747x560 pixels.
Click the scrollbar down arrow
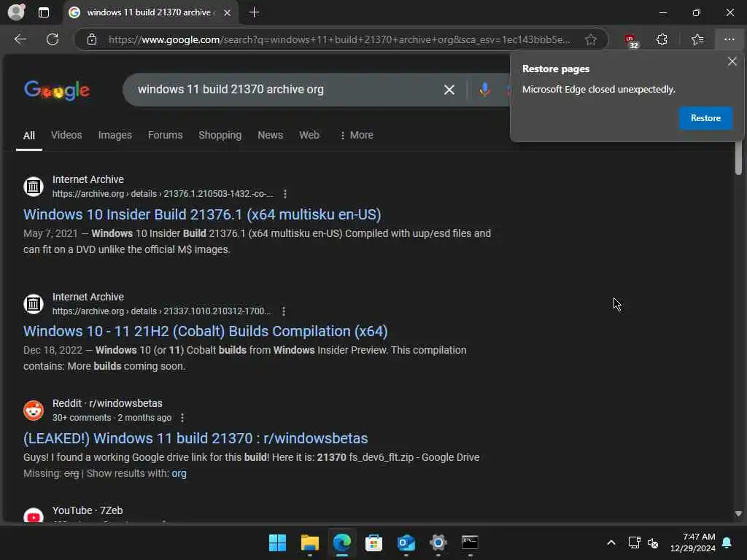click(x=738, y=514)
